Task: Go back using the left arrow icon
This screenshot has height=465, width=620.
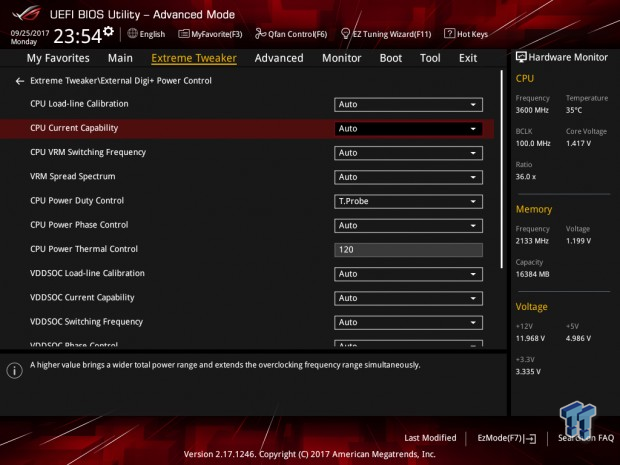Action: 20,81
